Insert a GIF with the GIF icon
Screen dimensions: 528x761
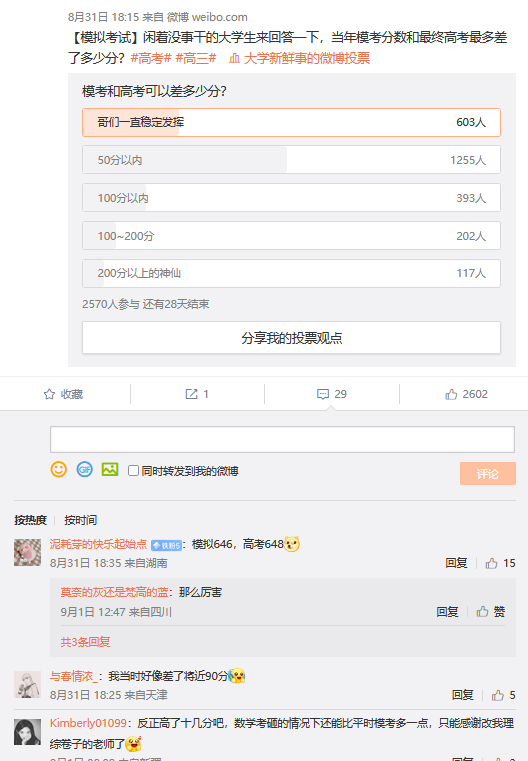click(x=84, y=469)
